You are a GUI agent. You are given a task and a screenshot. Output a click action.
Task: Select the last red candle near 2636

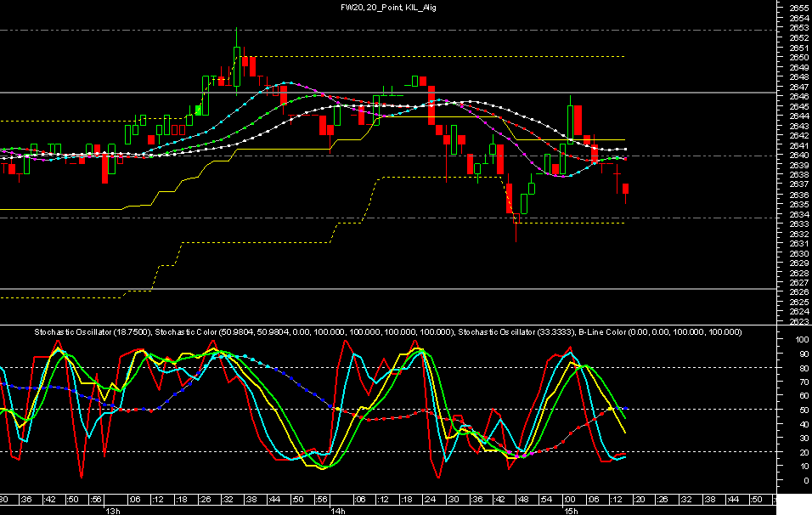(x=626, y=193)
